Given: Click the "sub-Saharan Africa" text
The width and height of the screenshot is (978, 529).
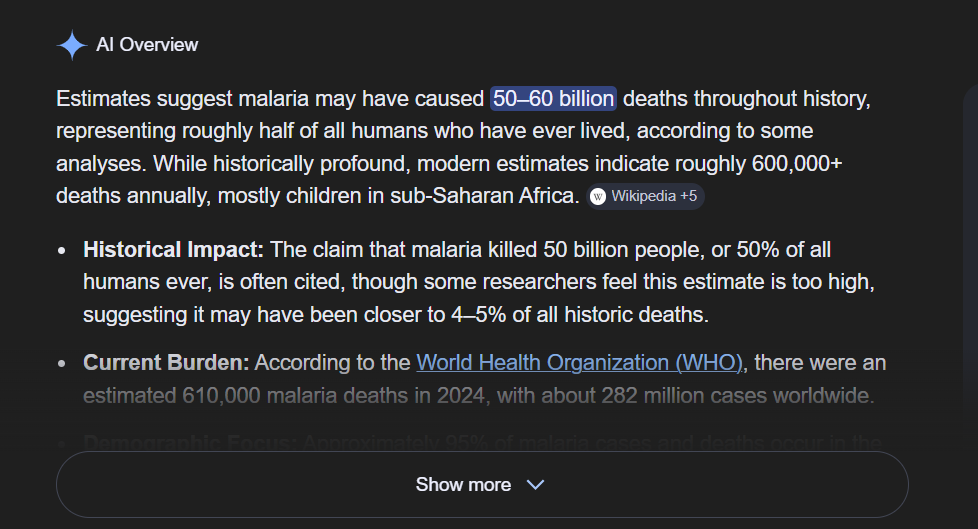Looking at the screenshot, I should 502,197.
